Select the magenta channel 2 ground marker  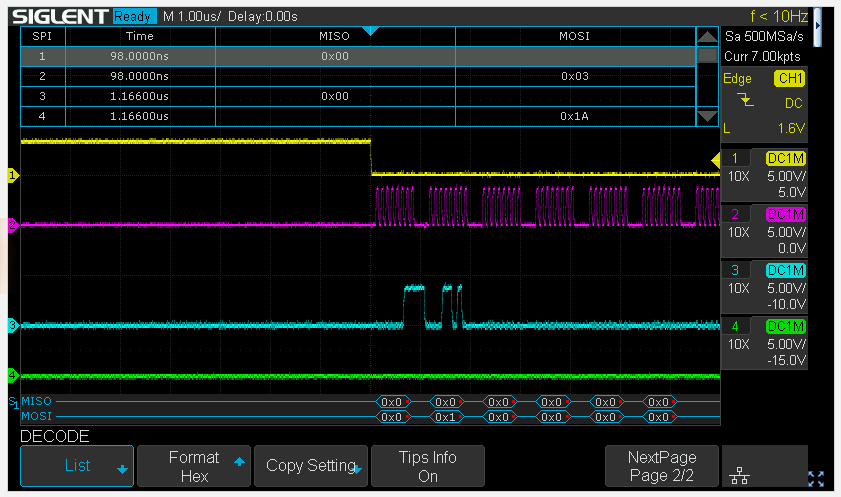point(12,226)
